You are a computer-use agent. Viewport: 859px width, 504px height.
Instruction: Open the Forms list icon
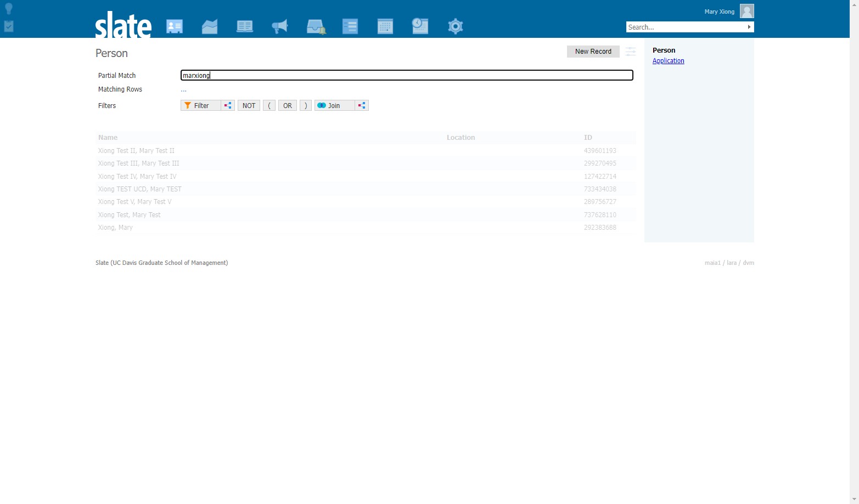point(350,26)
